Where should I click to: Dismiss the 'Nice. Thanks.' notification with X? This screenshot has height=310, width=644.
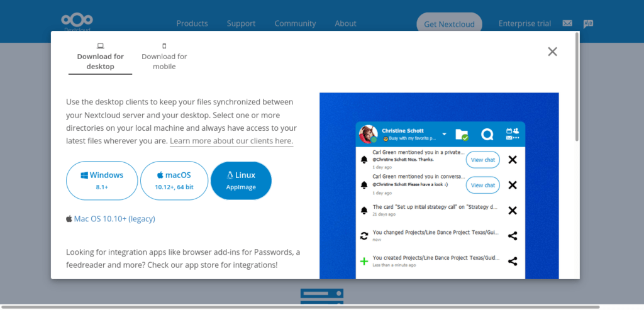[513, 160]
